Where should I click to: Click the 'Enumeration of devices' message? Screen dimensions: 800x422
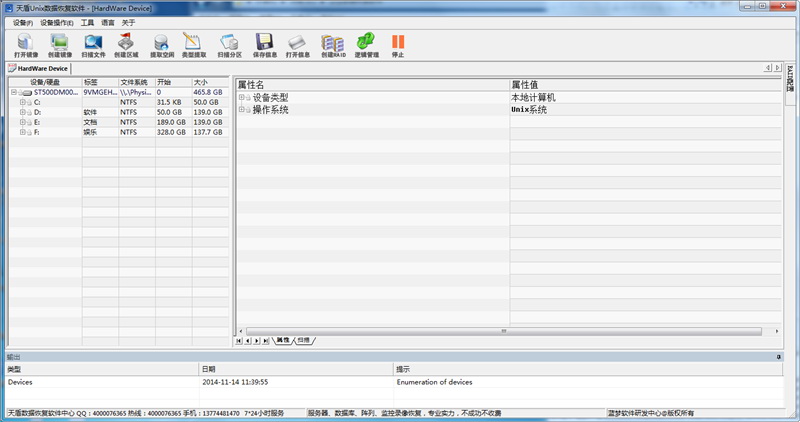434,382
